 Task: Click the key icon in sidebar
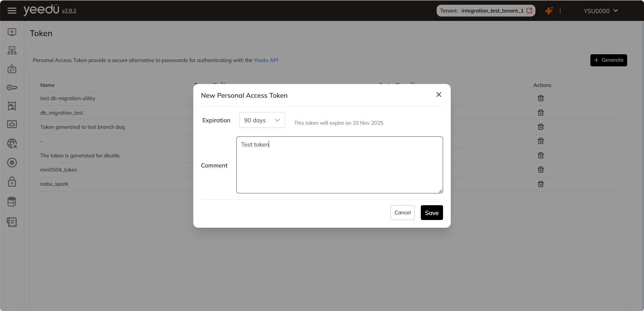[x=12, y=88]
